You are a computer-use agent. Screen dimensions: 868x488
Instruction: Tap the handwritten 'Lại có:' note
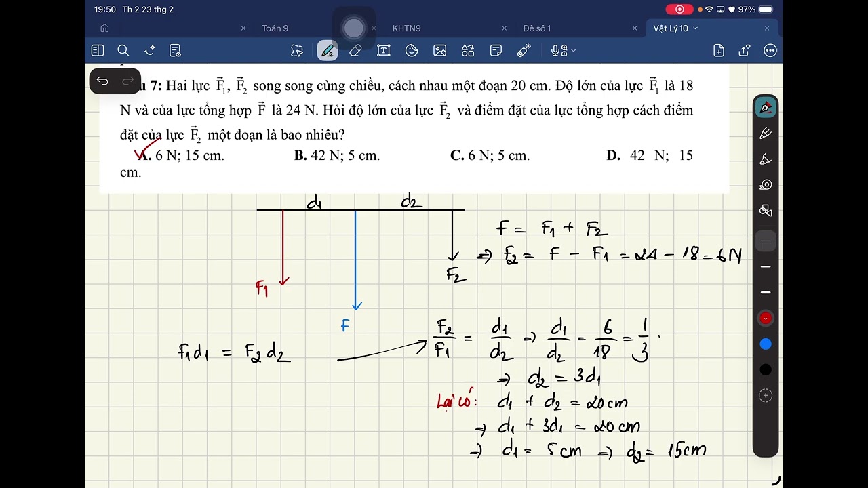point(457,402)
